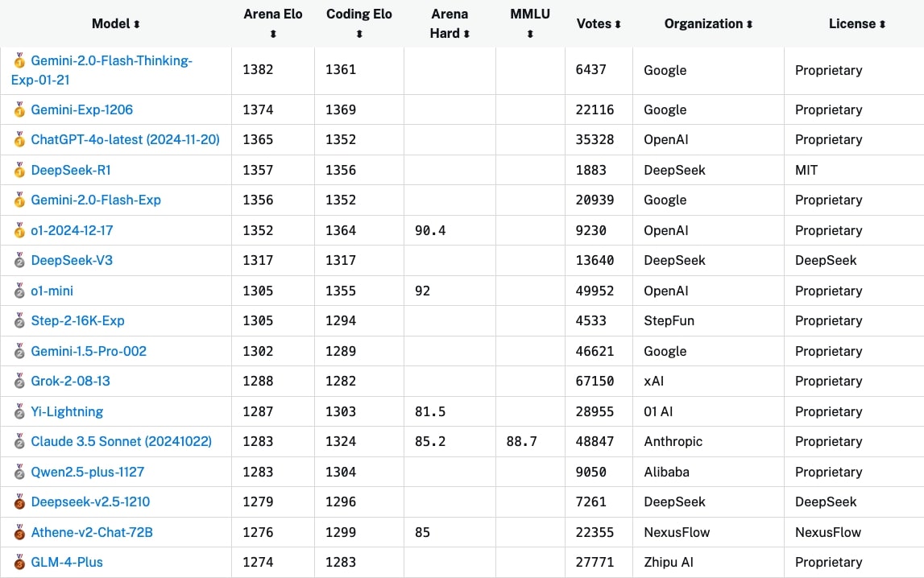Click Organization column sort arrows
Screen dimensions: 924x578
tap(750, 25)
